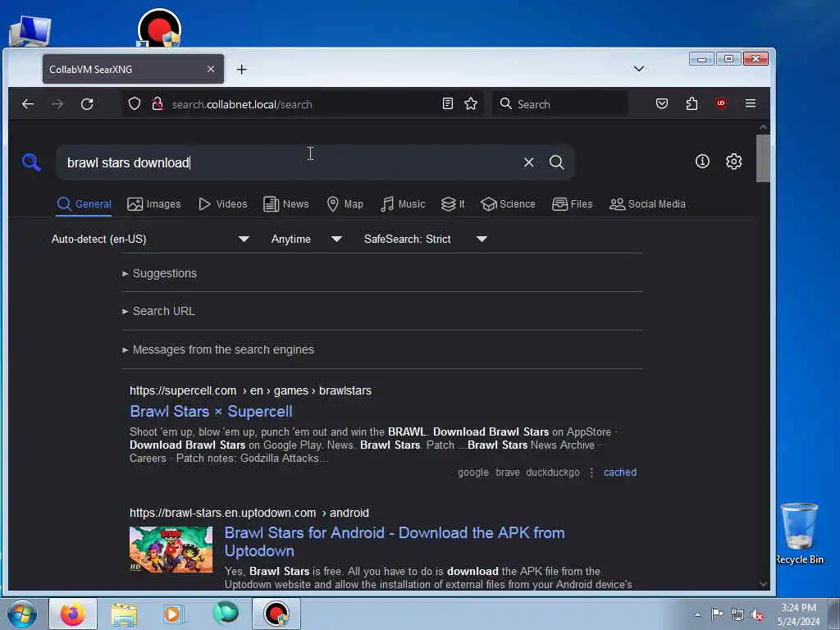This screenshot has height=630, width=840.
Task: Close the CollabVM SearXNG tab
Action: click(211, 69)
